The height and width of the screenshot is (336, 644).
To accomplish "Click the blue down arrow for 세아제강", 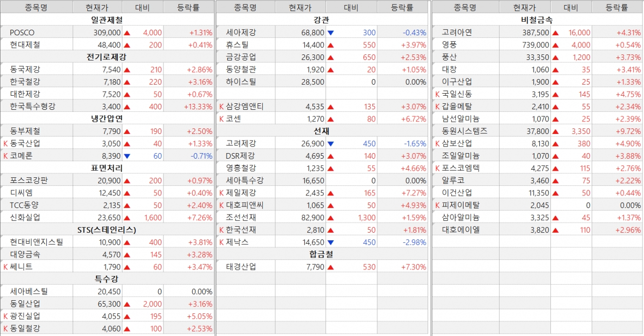I will coord(331,33).
